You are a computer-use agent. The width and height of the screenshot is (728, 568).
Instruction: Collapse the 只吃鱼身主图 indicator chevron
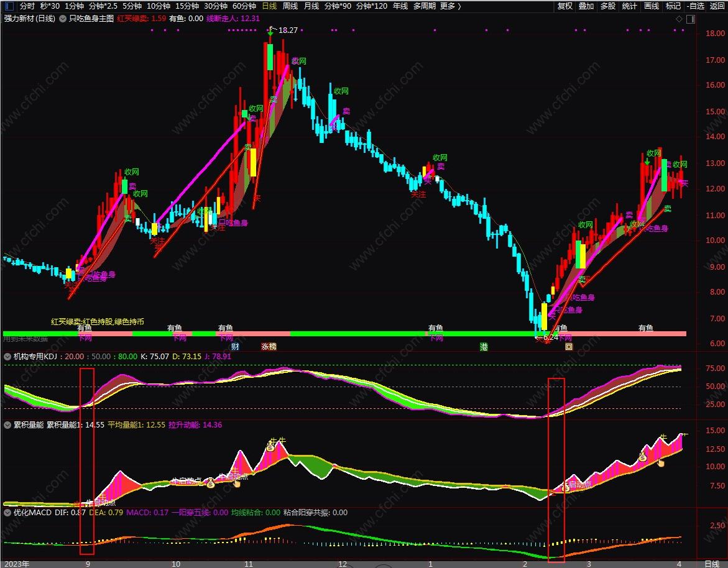62,19
